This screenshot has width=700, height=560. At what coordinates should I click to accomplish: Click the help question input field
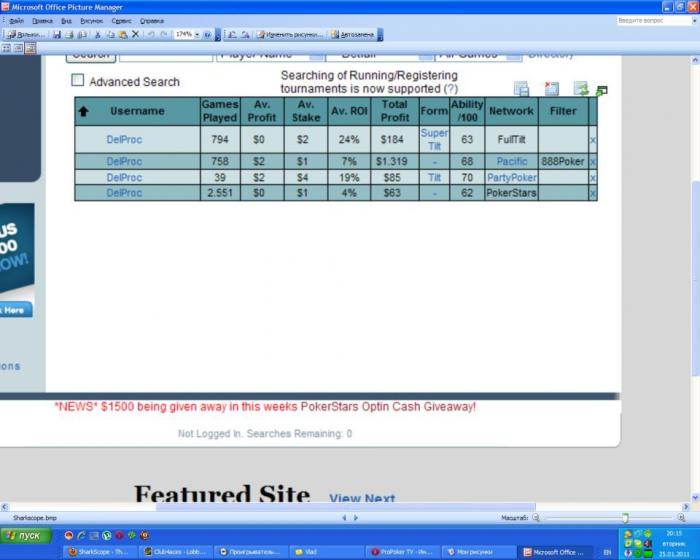click(653, 21)
